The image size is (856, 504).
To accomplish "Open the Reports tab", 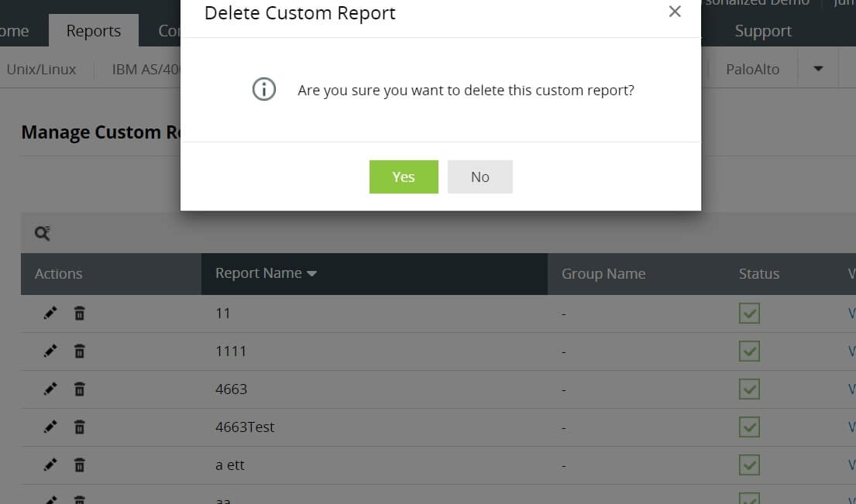I will 94,31.
